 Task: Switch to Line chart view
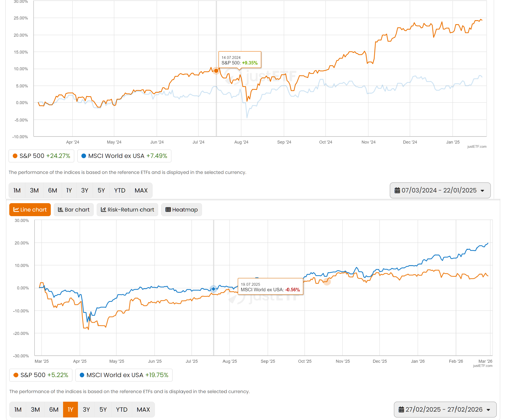tap(30, 209)
